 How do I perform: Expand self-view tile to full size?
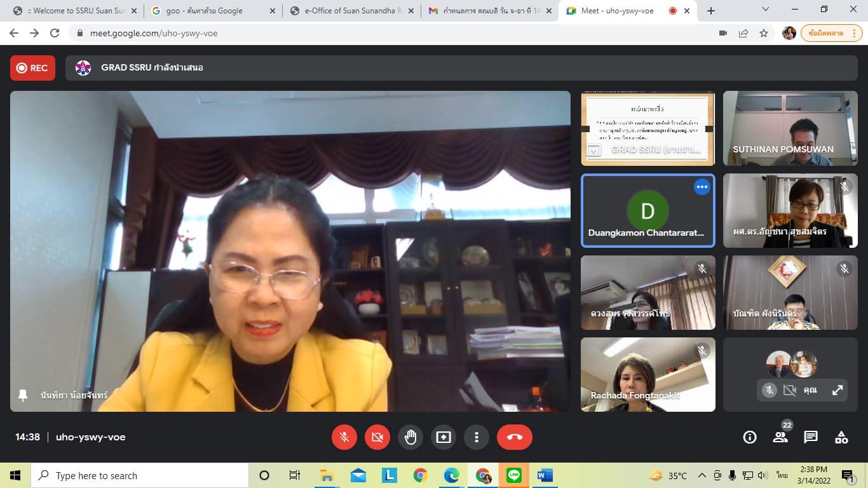point(837,390)
